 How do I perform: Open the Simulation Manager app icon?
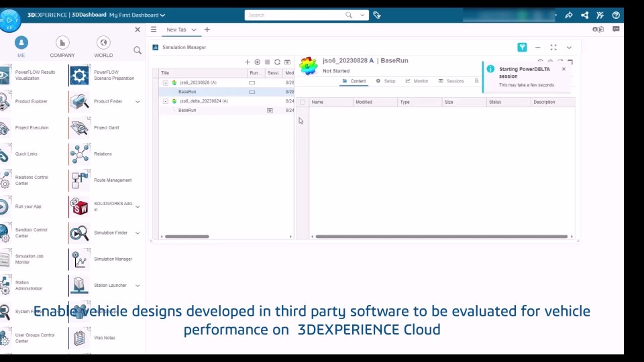tap(79, 259)
